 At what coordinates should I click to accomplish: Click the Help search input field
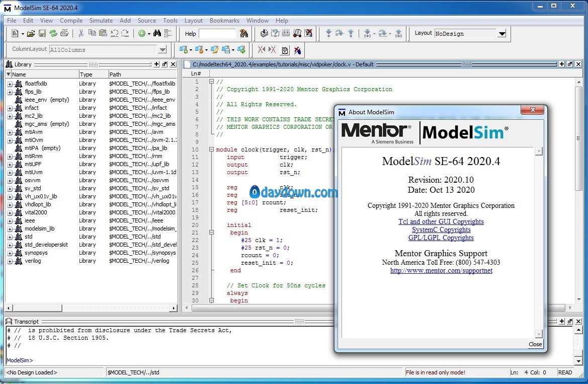pos(217,34)
